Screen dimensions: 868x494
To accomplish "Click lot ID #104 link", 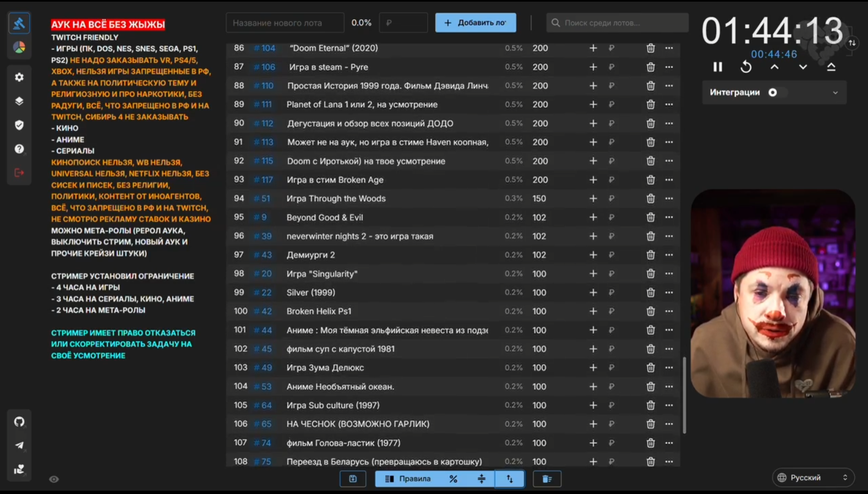I will point(265,48).
